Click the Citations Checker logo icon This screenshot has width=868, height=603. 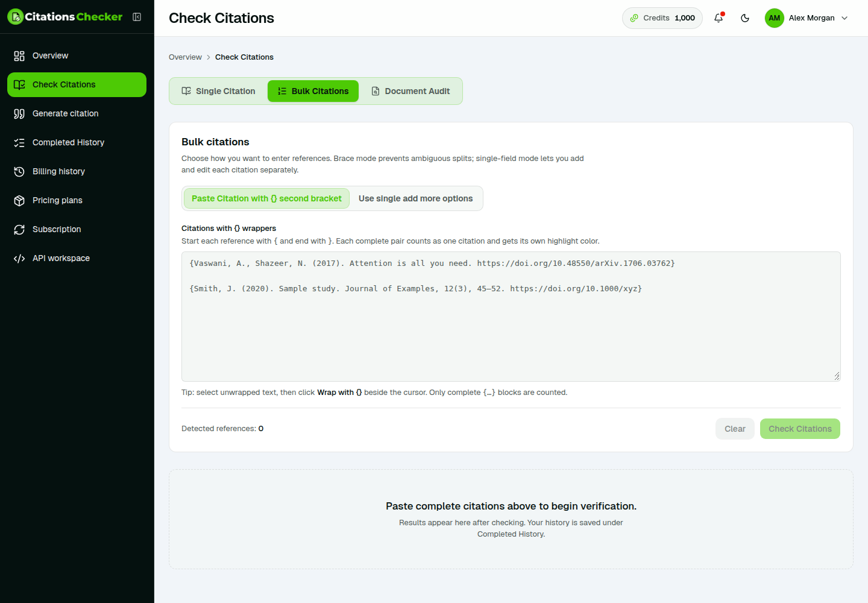16,17
